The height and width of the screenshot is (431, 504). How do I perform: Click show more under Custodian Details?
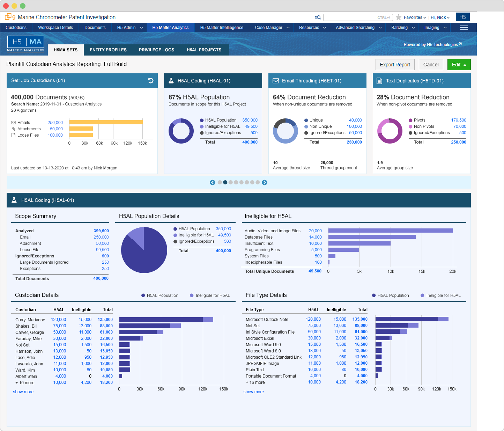tap(23, 392)
